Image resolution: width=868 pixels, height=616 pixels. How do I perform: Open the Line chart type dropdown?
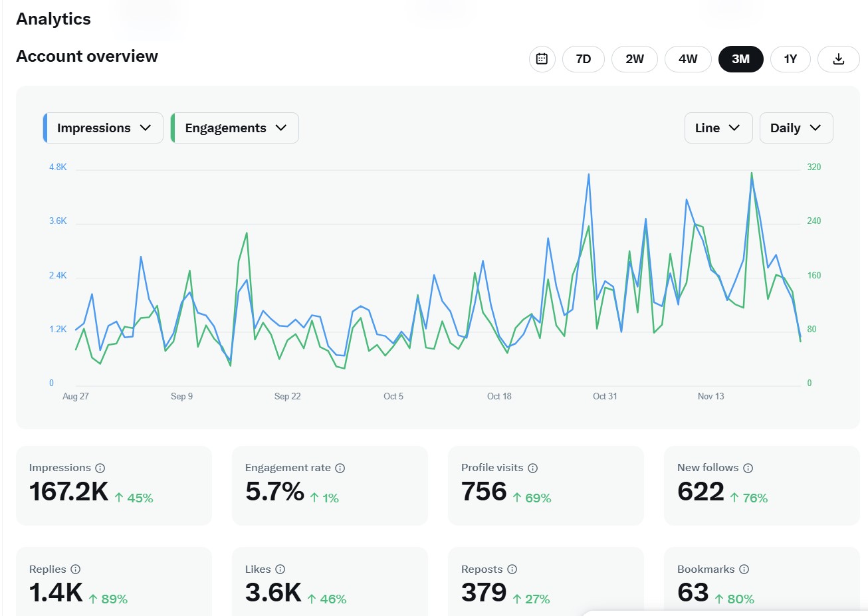tap(718, 128)
